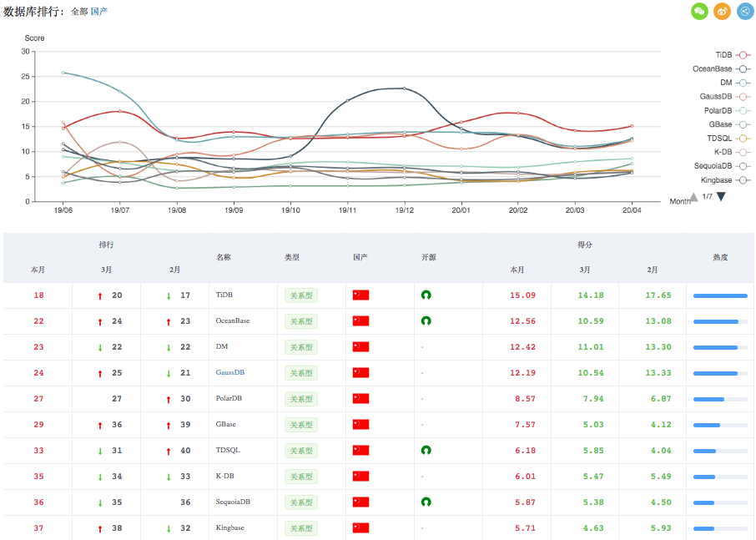Click the Weibo share icon
Screen dimensions: 756x540
[722, 11]
